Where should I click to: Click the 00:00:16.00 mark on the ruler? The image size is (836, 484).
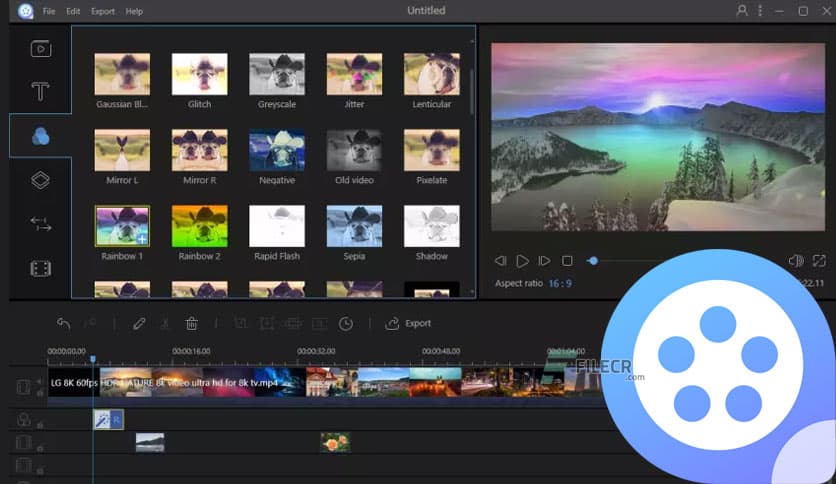tap(191, 351)
